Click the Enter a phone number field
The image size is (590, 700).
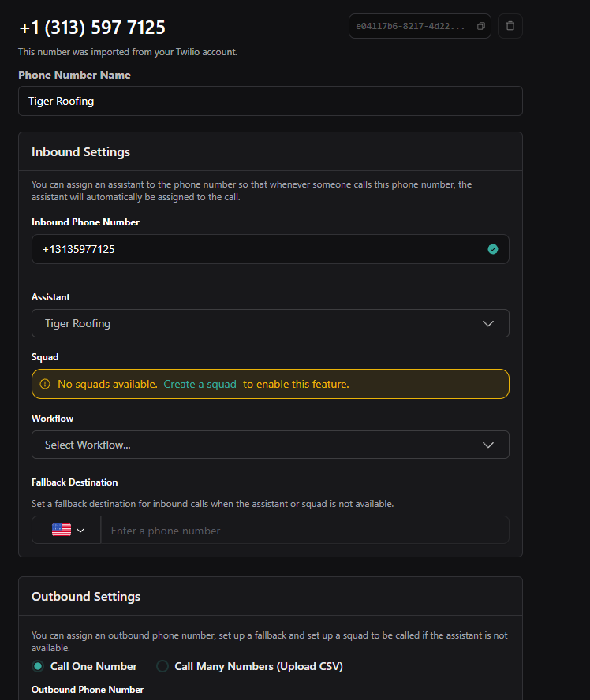click(304, 531)
